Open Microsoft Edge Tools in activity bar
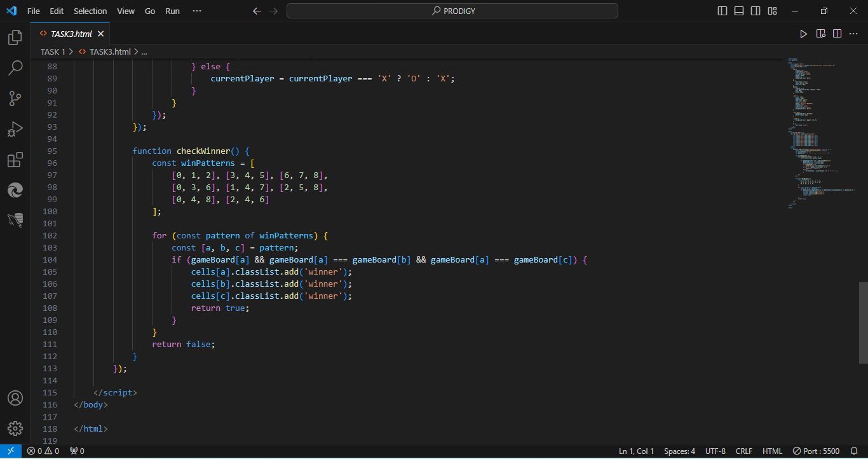868x459 pixels. pyautogui.click(x=15, y=190)
